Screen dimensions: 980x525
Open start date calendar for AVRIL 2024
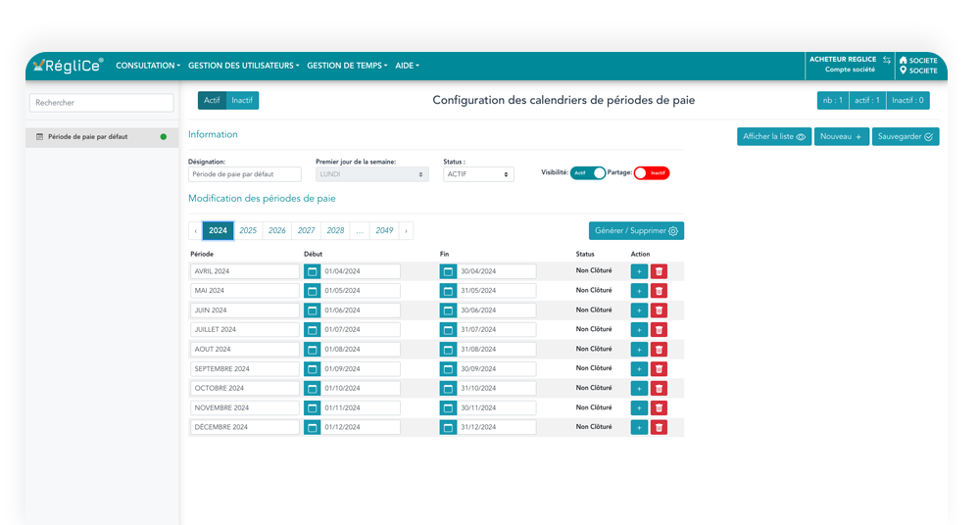[312, 271]
